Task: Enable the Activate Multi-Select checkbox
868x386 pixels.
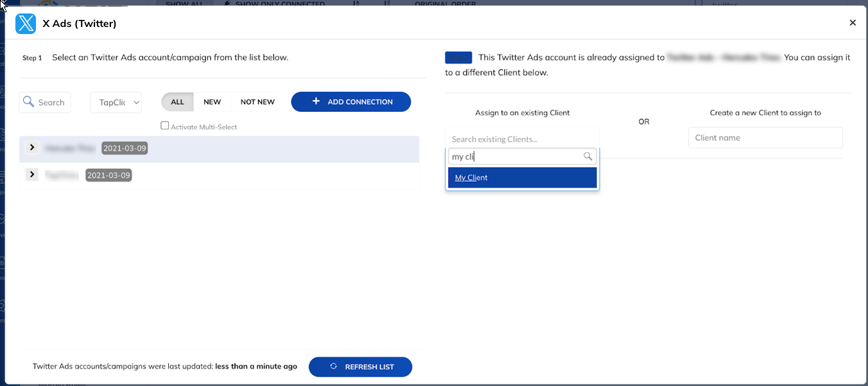Action: click(x=165, y=126)
